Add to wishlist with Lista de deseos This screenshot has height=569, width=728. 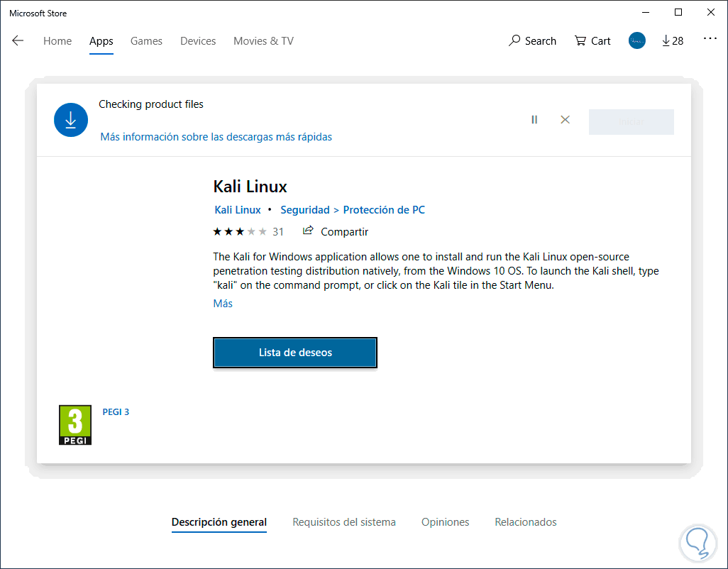(x=295, y=353)
